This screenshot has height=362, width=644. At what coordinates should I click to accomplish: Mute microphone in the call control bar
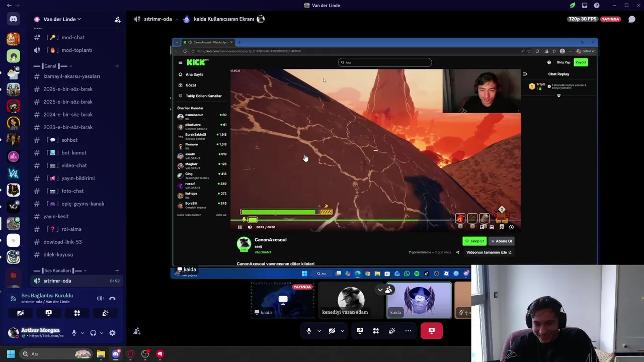tap(309, 331)
